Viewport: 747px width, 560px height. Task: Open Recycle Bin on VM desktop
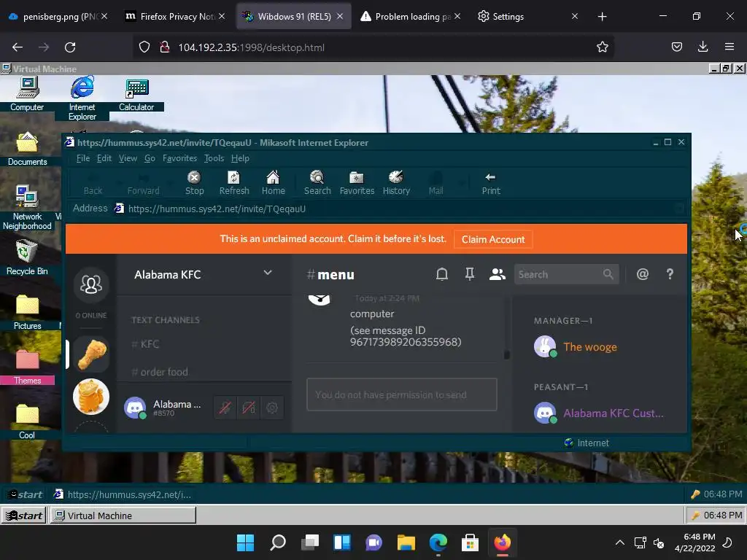27,257
